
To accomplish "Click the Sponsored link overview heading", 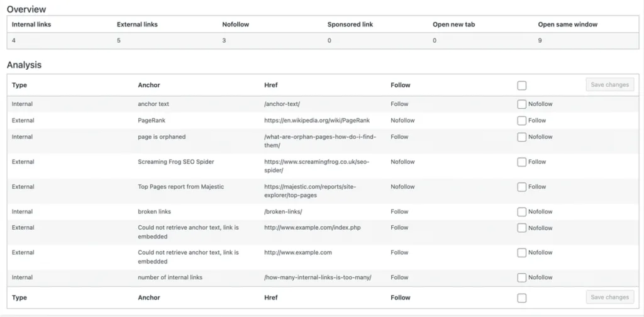I will click(350, 25).
